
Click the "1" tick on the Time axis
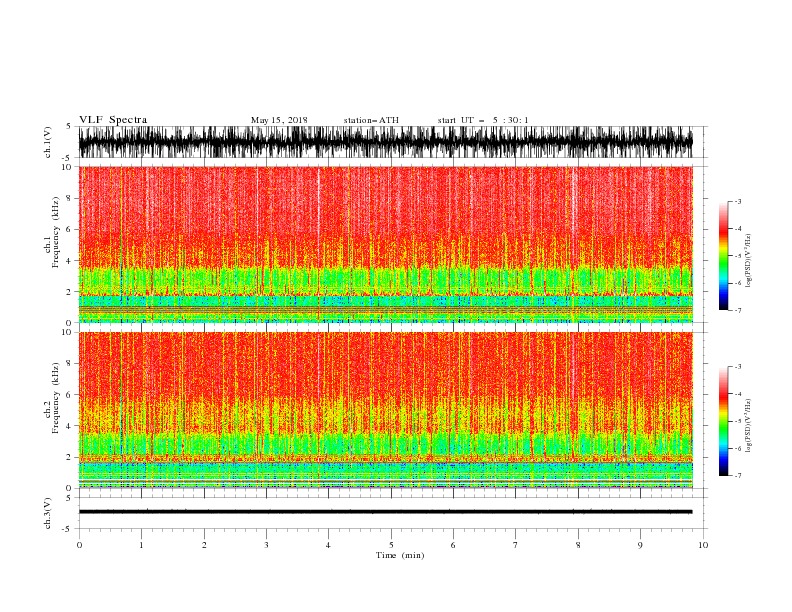coord(141,545)
